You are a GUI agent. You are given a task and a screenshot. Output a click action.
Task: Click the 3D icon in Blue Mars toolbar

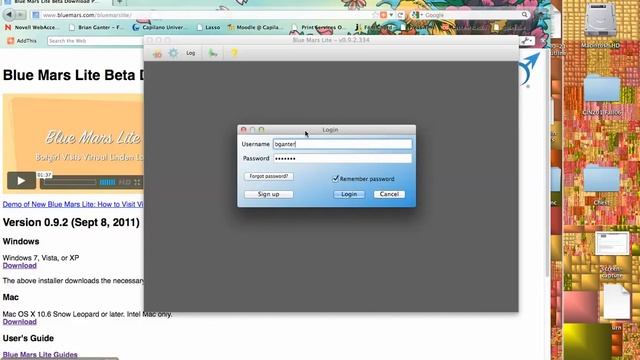point(157,53)
